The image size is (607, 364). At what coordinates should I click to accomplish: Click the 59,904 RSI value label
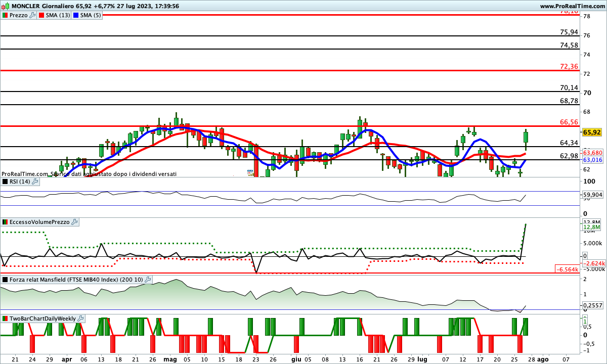tap(592, 194)
